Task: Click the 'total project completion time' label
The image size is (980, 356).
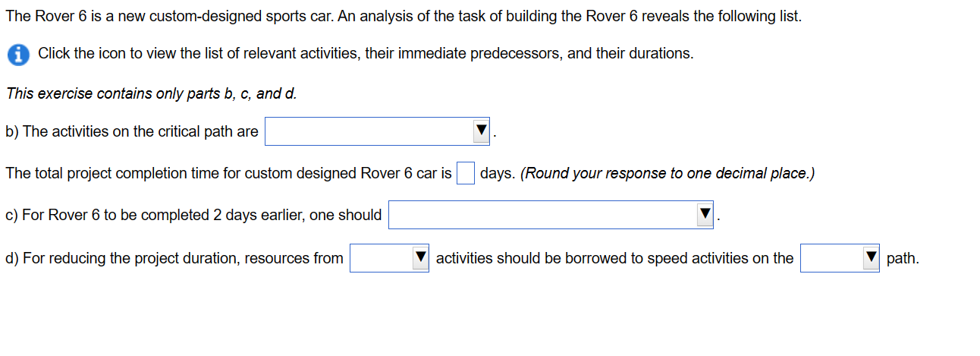Action: click(x=228, y=173)
